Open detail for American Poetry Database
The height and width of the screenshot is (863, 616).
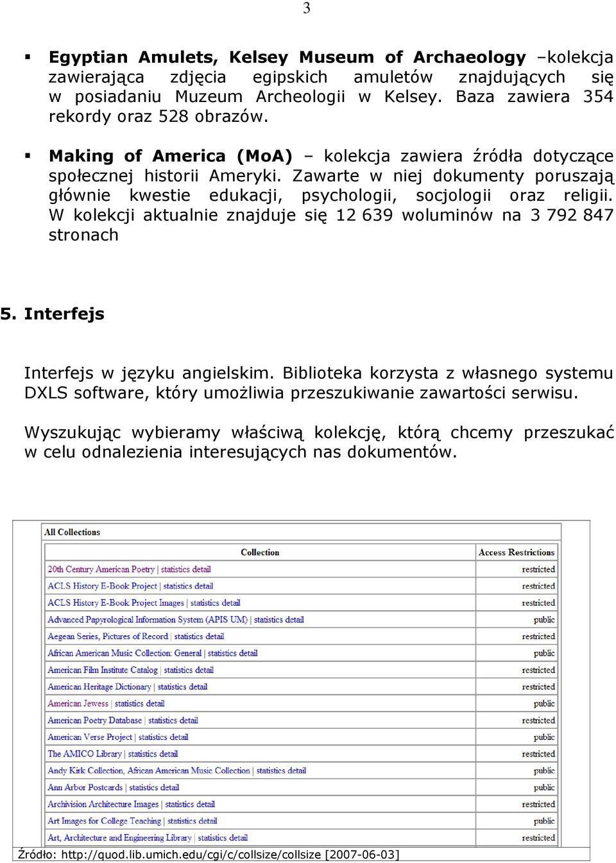[189, 721]
